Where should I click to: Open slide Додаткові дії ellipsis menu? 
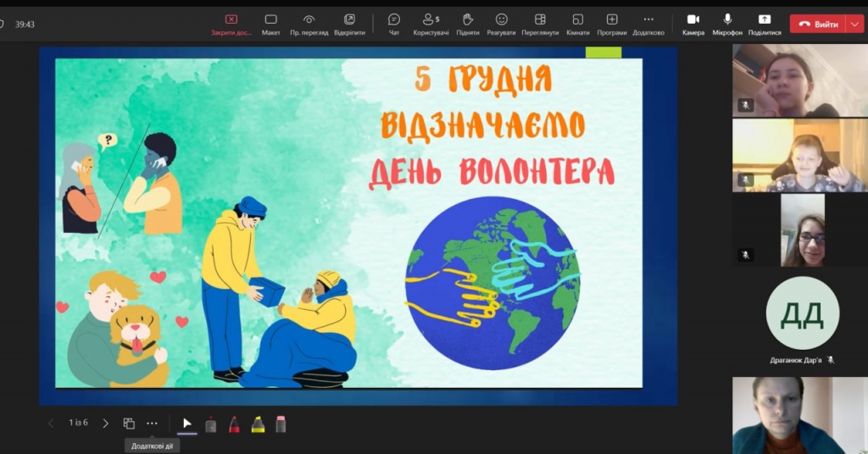152,424
